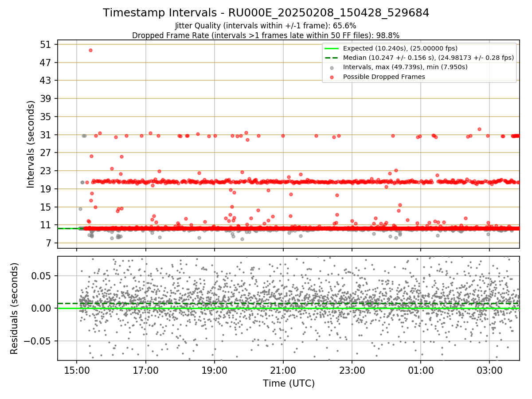Image resolution: width=532 pixels, height=399 pixels.
Task: Click the x-axis tick label '03:00'
Action: 489,371
